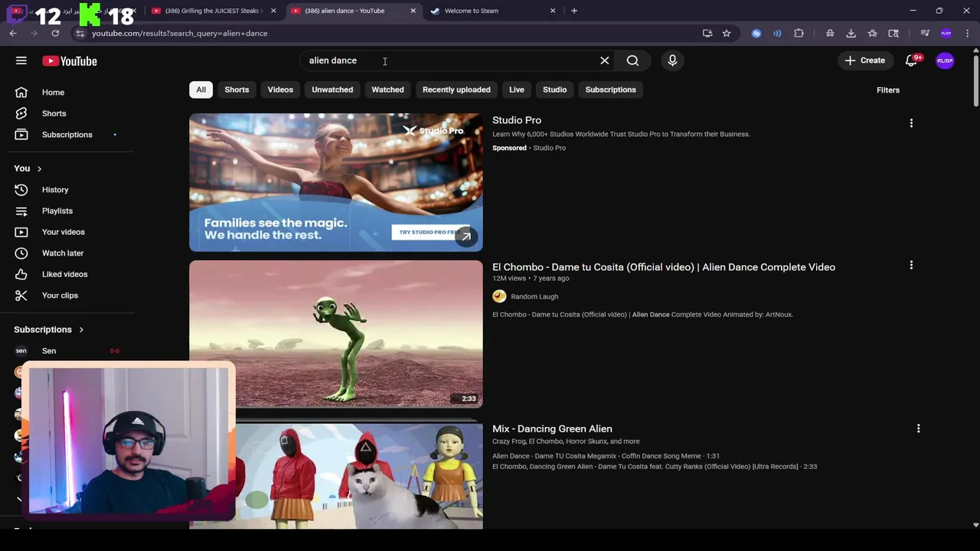Open the YouTube hamburger guide menu
Screen dimensions: 980x551
pyautogui.click(x=21, y=60)
